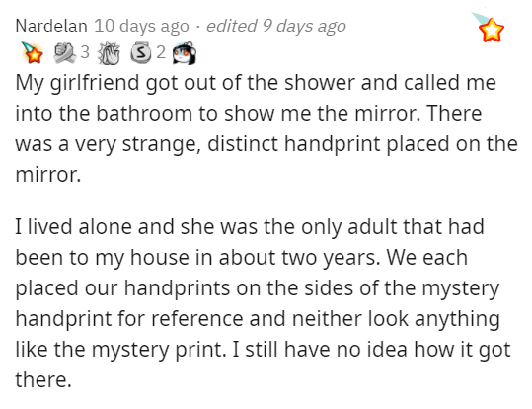This screenshot has width=532, height=409.
Task: Click the phrase 'two years' in comment
Action: click(330, 258)
